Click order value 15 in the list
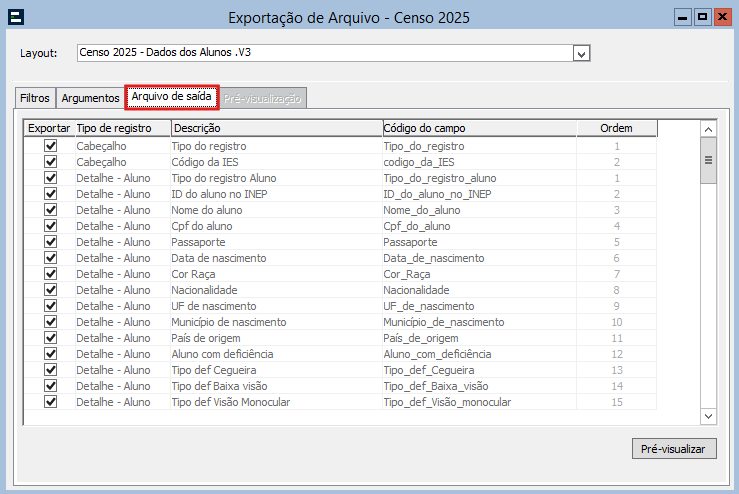This screenshot has width=739, height=494. tap(617, 403)
